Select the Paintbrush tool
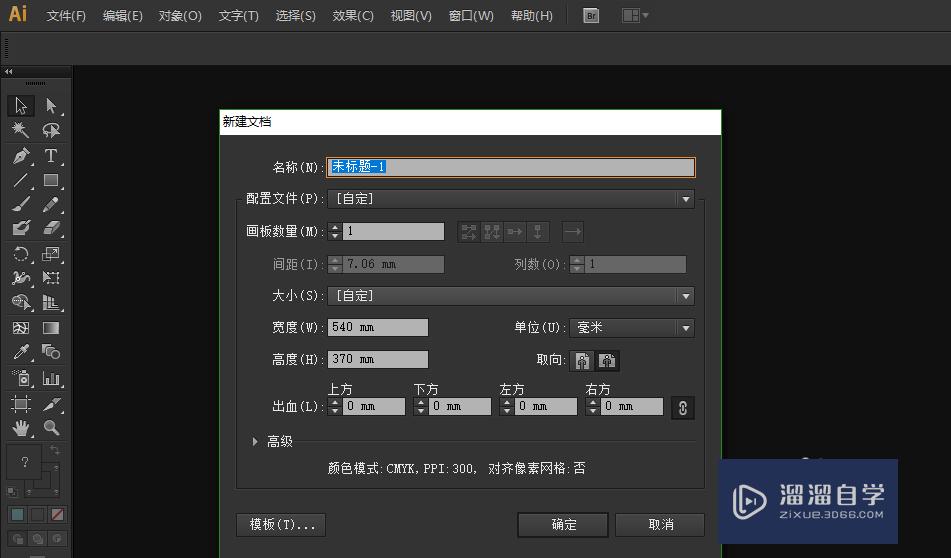951x558 pixels. 21,204
